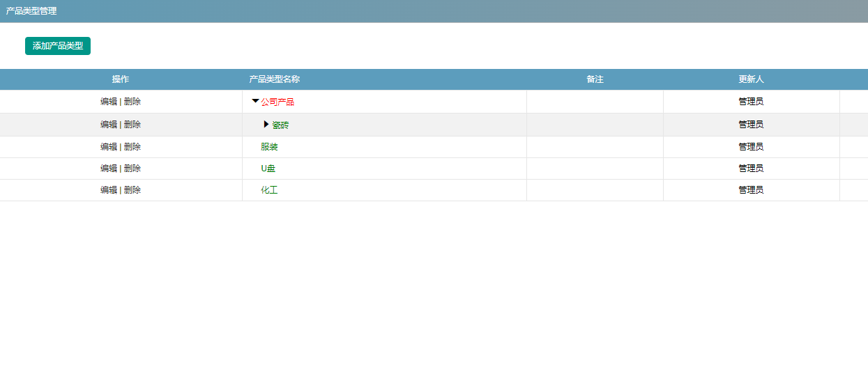Edit the U盘 row
The width and height of the screenshot is (868, 367).
pos(109,169)
